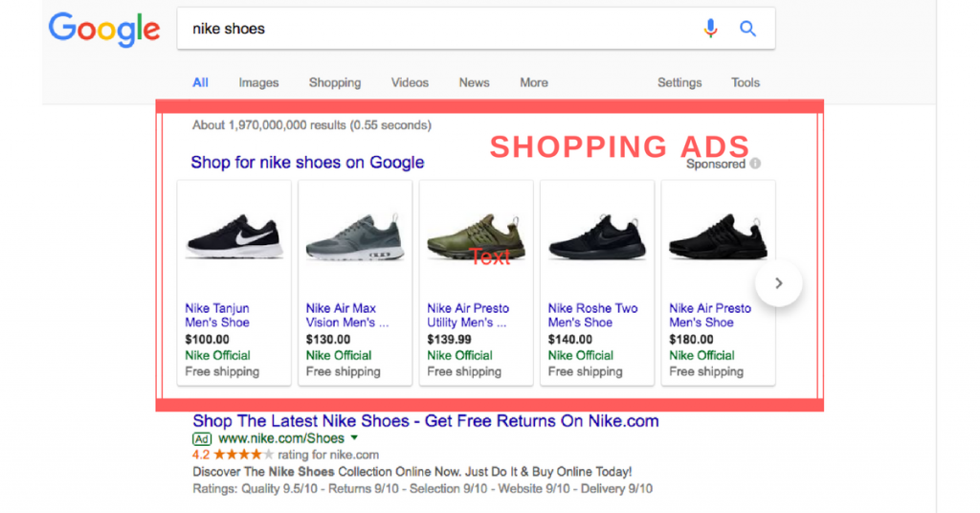Click the ad description Discover The Nike Shoes

coord(412,472)
